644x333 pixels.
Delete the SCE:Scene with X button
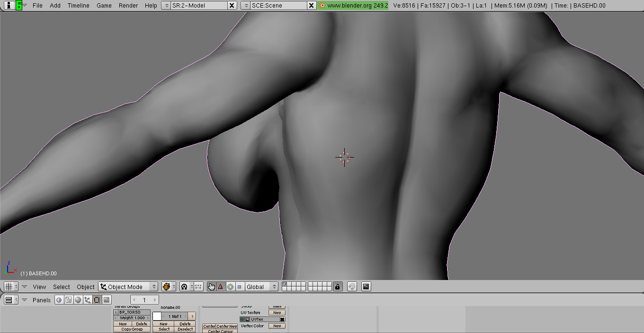(x=311, y=6)
